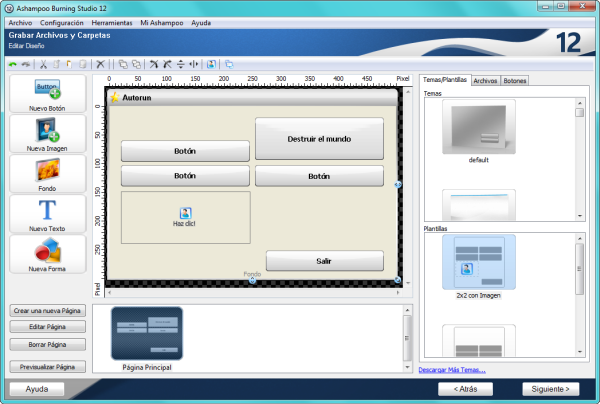Switch to the Botones tab
The width and height of the screenshot is (600, 404).
coord(515,81)
